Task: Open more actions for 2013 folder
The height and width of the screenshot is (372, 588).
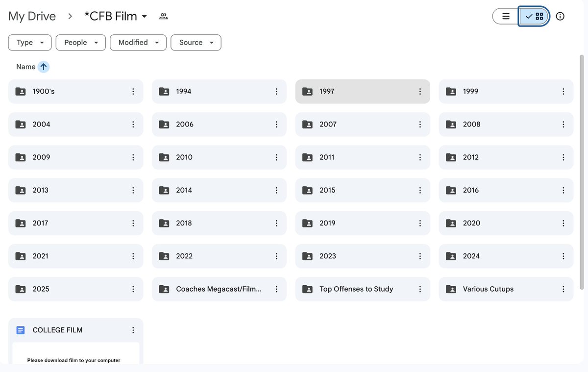Action: (x=133, y=190)
